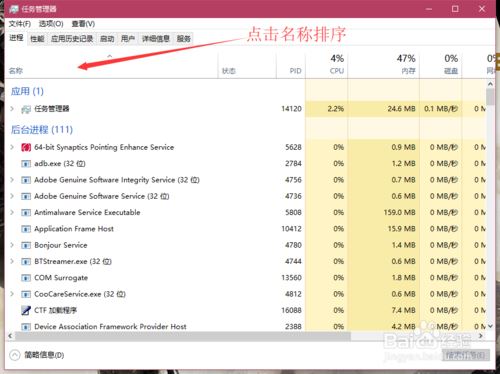Click the 任务管理器 process row icon
500x374 pixels.
(26, 109)
